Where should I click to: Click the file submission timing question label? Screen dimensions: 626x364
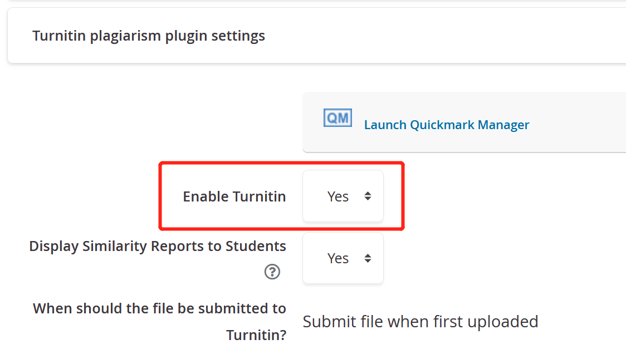click(x=160, y=321)
